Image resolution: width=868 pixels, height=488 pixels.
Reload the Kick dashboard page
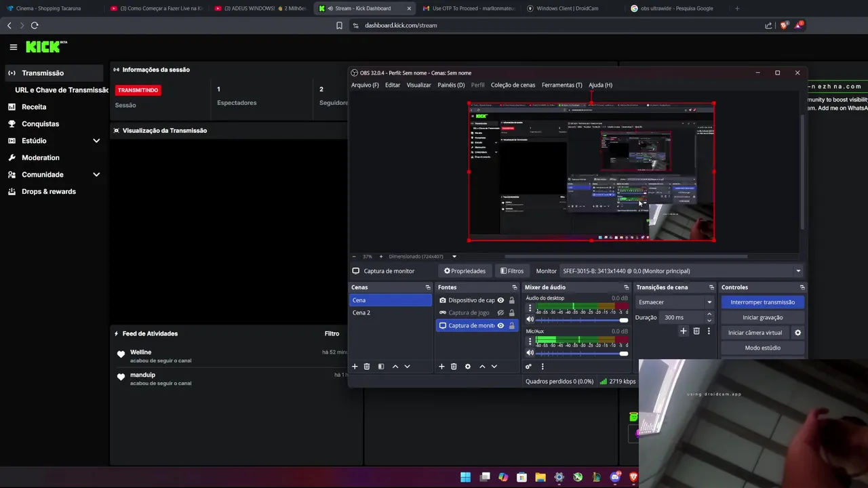pos(35,25)
